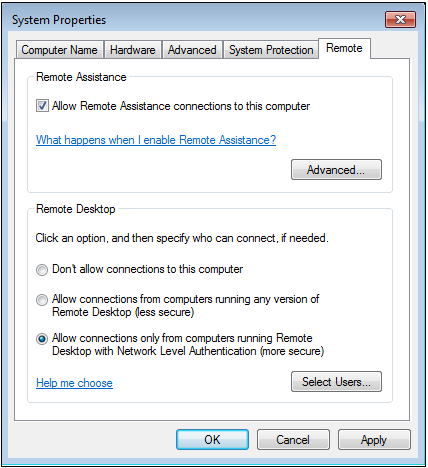Image resolution: width=428 pixels, height=468 pixels.
Task: Click the Remote Desktop group heading
Action: click(76, 209)
